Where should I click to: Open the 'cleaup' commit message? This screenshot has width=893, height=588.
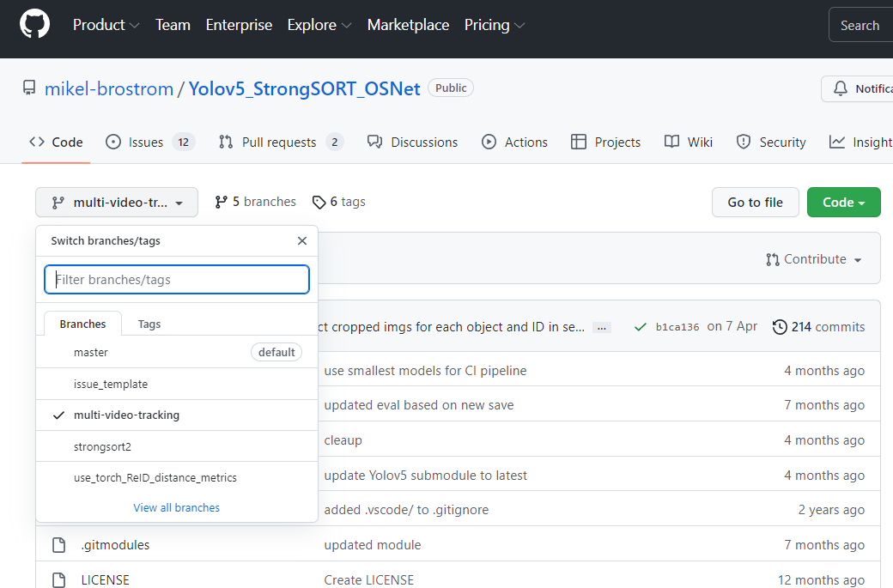pos(343,440)
